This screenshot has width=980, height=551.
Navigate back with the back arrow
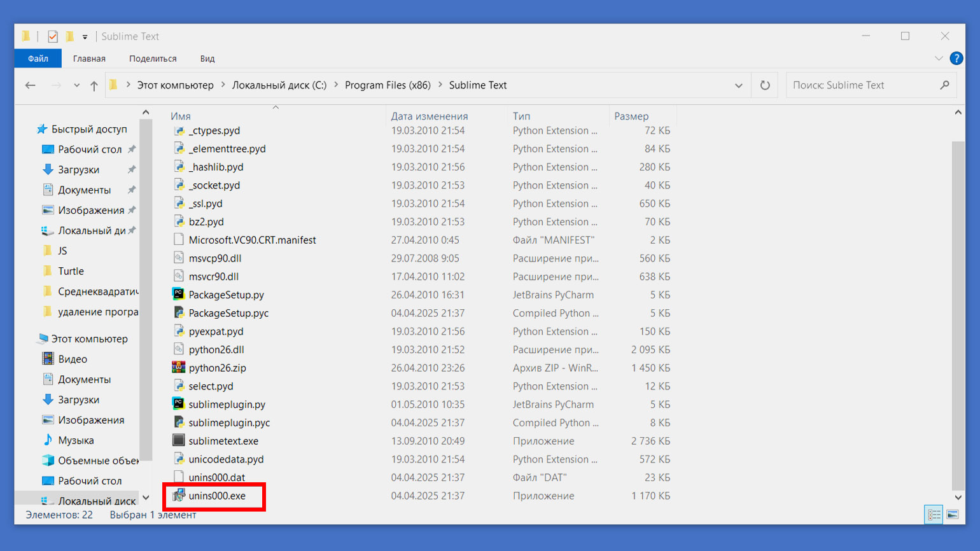coord(30,85)
